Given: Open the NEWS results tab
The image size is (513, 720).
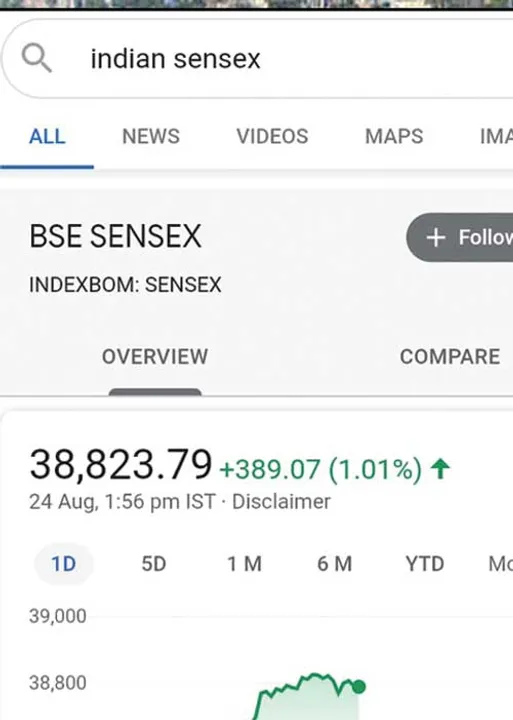Looking at the screenshot, I should (x=151, y=137).
